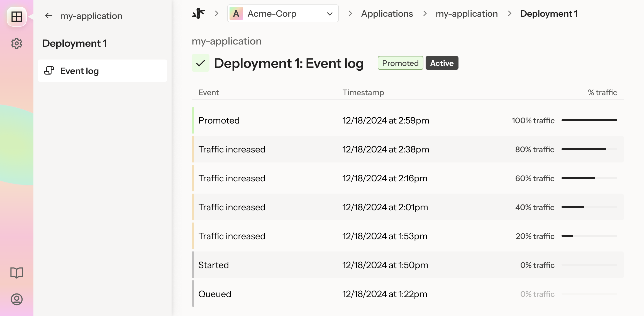The width and height of the screenshot is (644, 316).
Task: Click the 60% traffic progress bar
Action: (x=589, y=178)
